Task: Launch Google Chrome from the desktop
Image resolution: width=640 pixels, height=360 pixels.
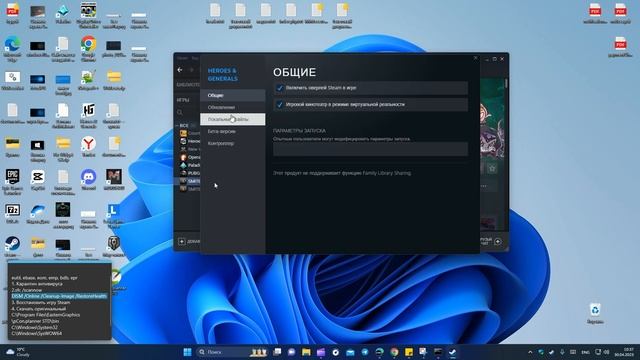Action: point(88,47)
